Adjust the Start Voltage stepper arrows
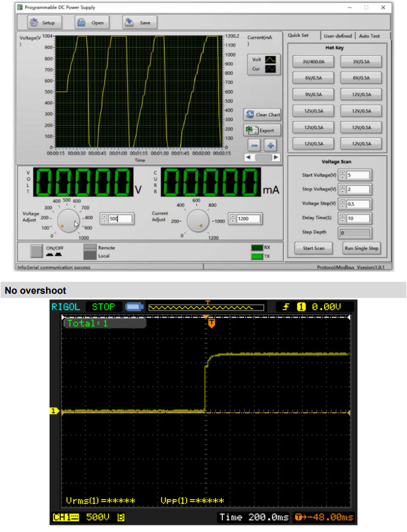This screenshot has height=532, width=407. pos(343,175)
